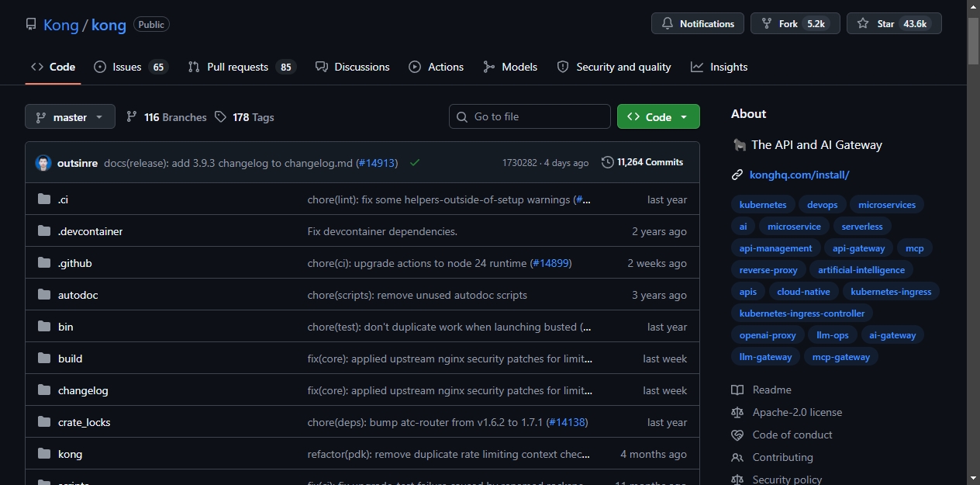980x485 pixels.
Task: Click the folder icon for bin
Action: pos(44,327)
